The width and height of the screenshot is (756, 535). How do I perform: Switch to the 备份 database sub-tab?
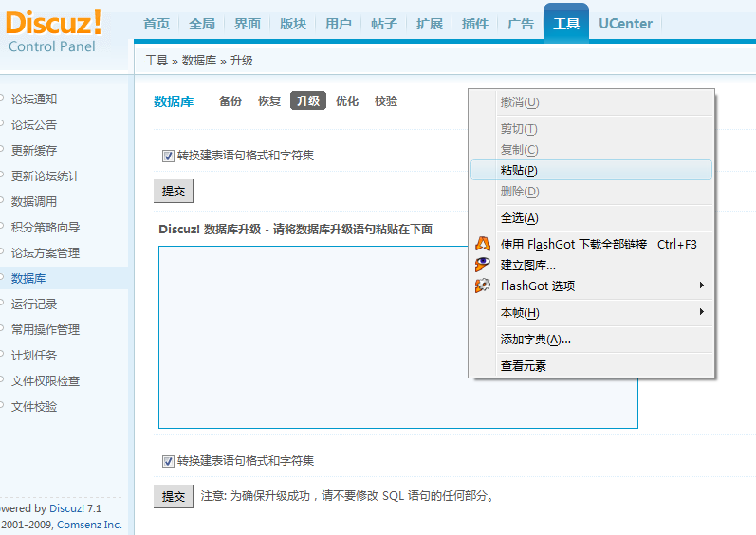[x=230, y=101]
